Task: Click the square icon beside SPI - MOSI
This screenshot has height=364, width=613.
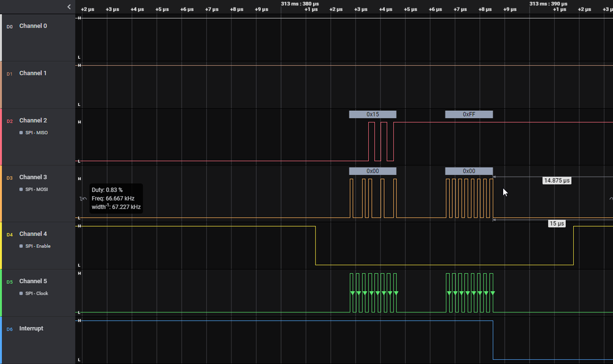Action: pyautogui.click(x=21, y=189)
